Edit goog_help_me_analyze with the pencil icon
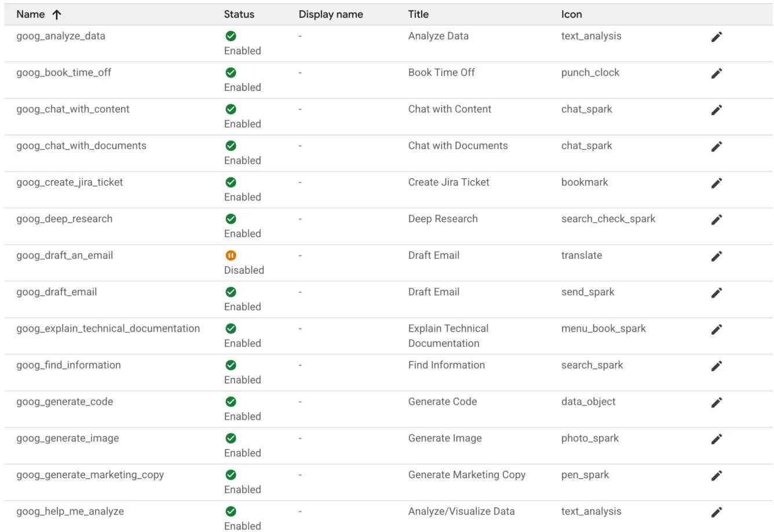This screenshot has height=532, width=774. pos(717,512)
